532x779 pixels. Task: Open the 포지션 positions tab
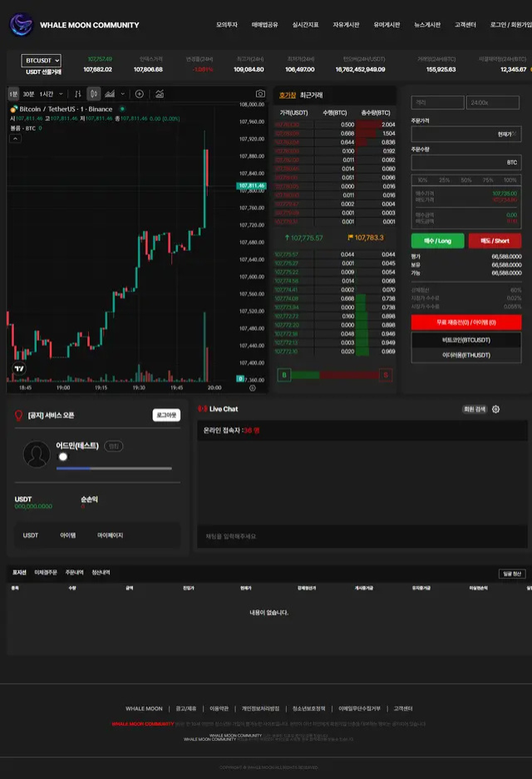tap(19, 572)
